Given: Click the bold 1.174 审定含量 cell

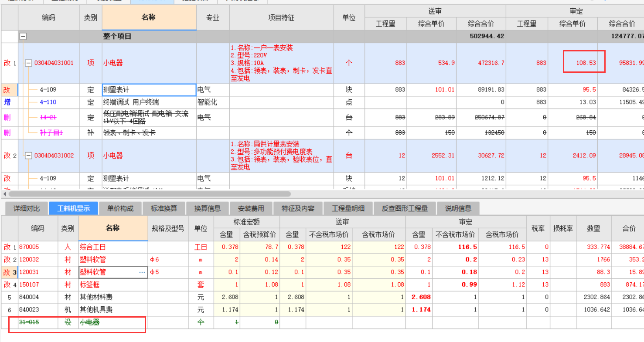Looking at the screenshot, I should tap(419, 310).
